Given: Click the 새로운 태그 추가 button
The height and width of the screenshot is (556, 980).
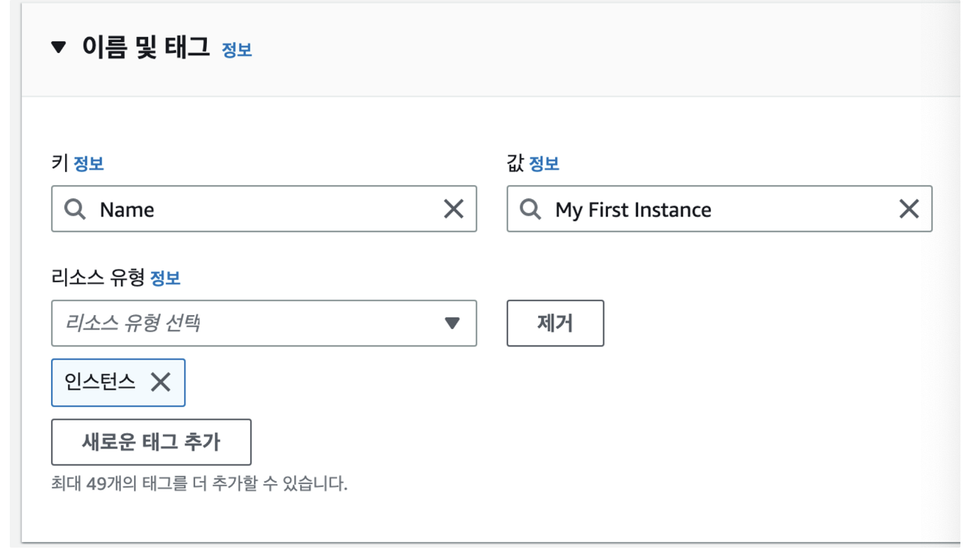Looking at the screenshot, I should [x=151, y=442].
